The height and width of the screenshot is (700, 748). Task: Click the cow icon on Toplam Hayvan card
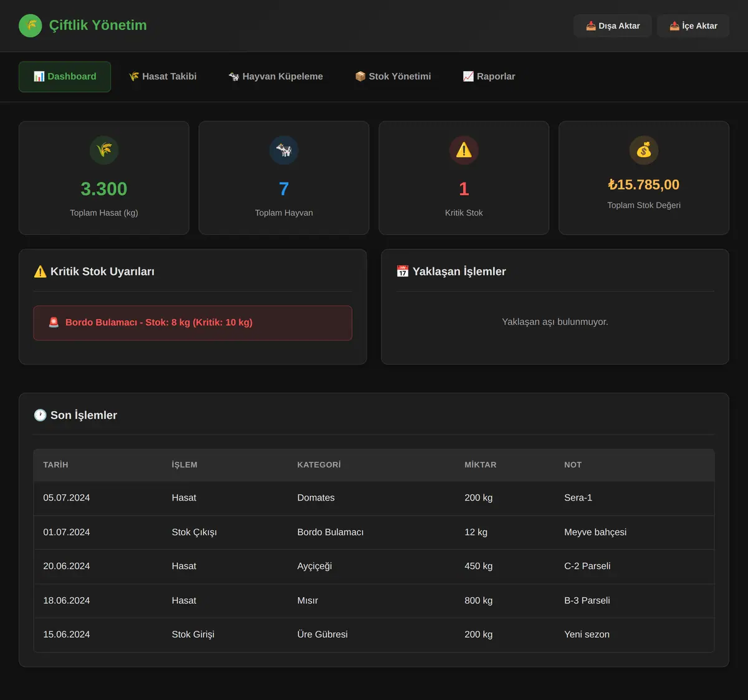click(x=284, y=150)
